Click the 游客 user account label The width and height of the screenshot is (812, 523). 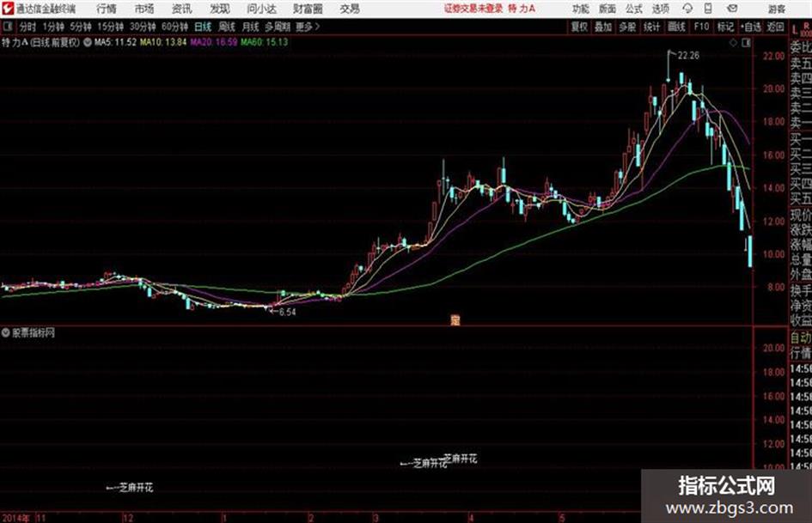tap(776, 9)
